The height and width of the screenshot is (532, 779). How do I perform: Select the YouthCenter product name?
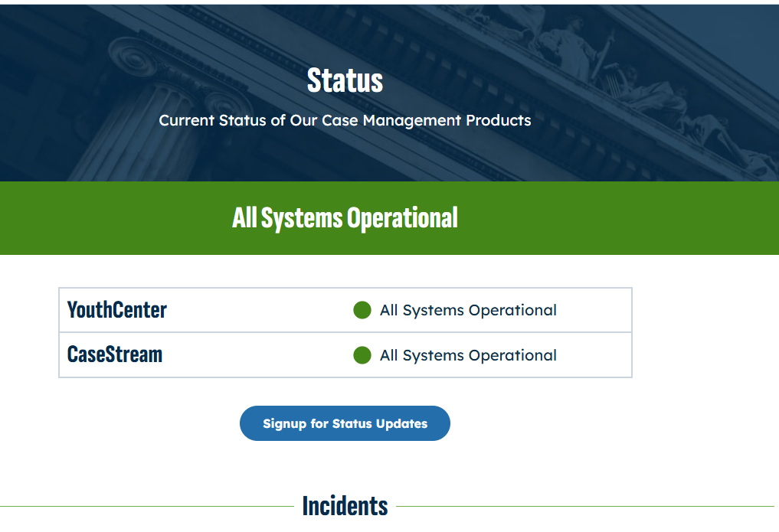tap(117, 310)
